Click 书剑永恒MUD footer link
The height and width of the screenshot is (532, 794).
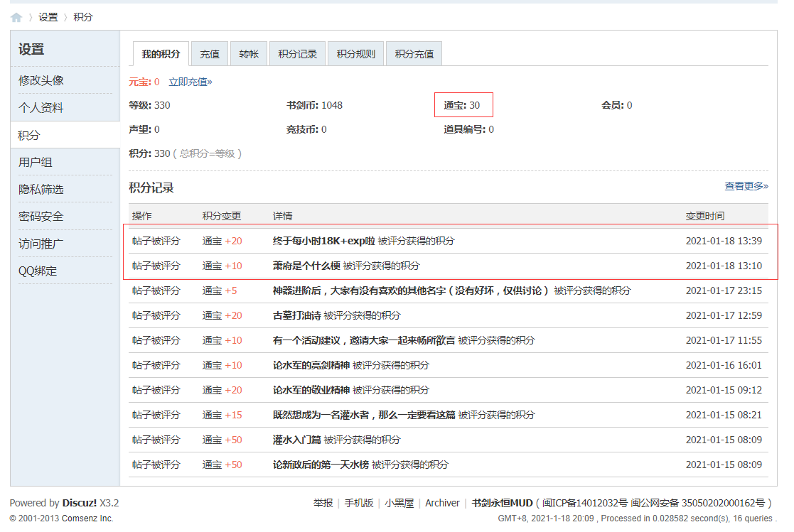point(502,503)
